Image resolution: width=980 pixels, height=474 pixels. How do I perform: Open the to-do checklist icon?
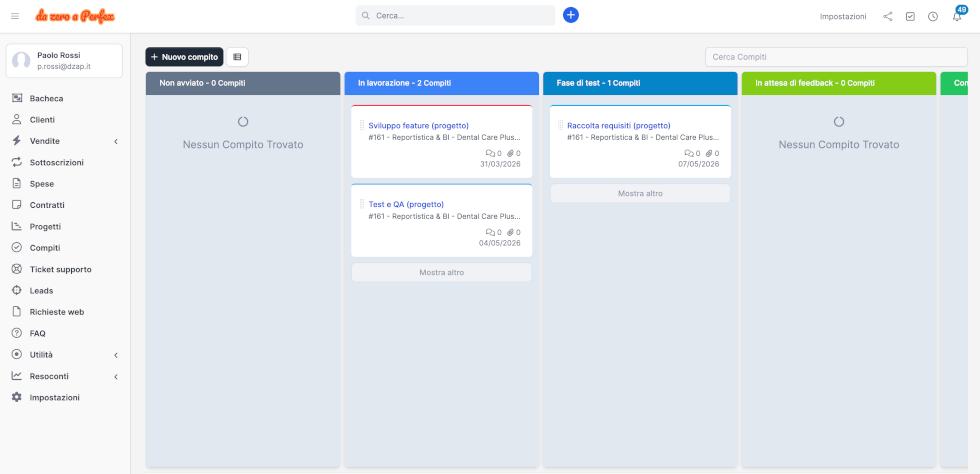[910, 16]
